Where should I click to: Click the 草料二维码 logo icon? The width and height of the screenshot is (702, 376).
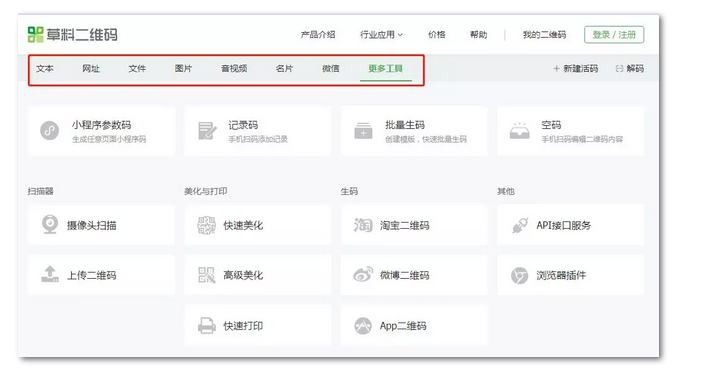(35, 34)
